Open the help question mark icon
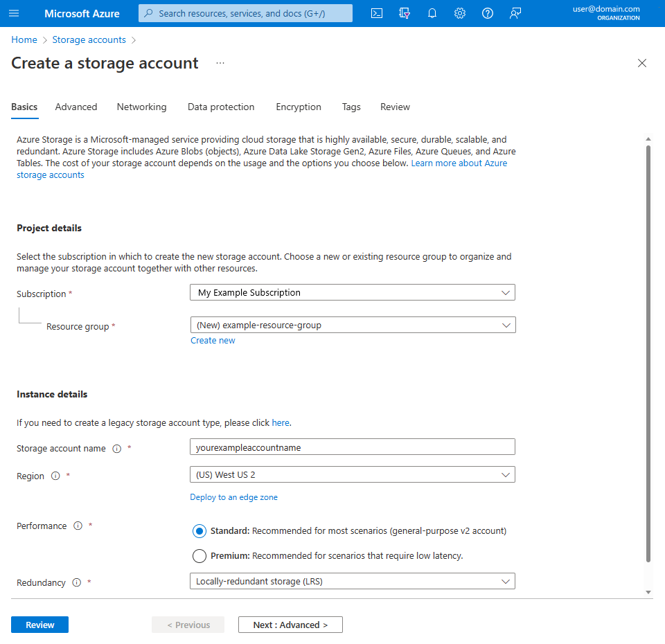Viewport: 665px width, 644px height. pos(487,13)
